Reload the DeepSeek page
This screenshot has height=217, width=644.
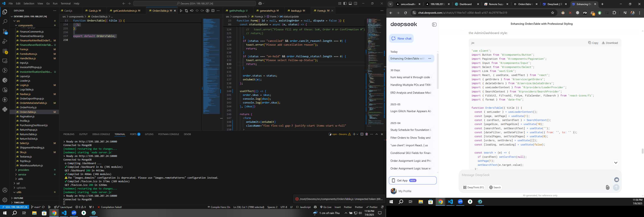[406, 13]
